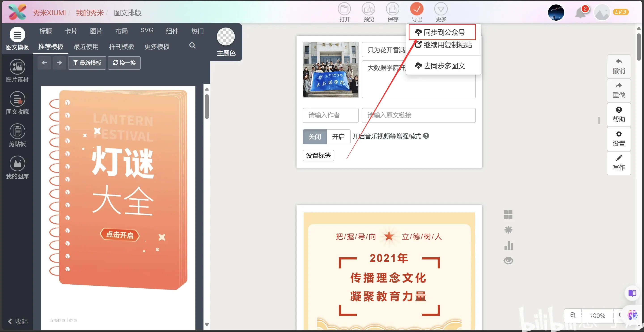Switch to the 标题 category tab
Viewport: 644px width, 332px height.
pos(46,31)
